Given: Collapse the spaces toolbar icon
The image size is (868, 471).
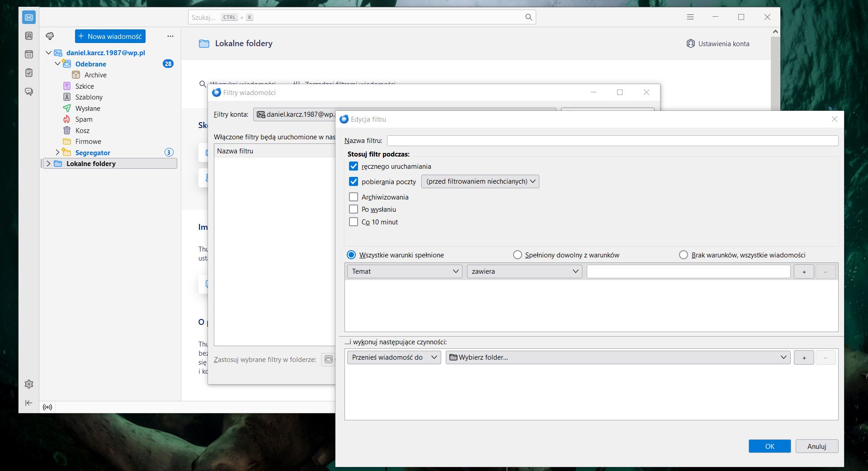Looking at the screenshot, I should 29,403.
